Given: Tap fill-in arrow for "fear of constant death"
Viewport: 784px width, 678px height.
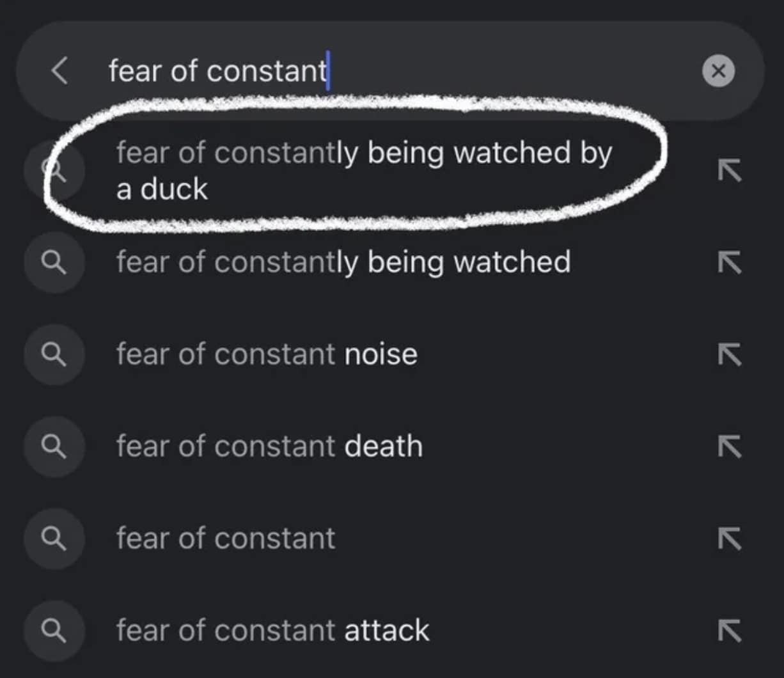Looking at the screenshot, I should [730, 446].
